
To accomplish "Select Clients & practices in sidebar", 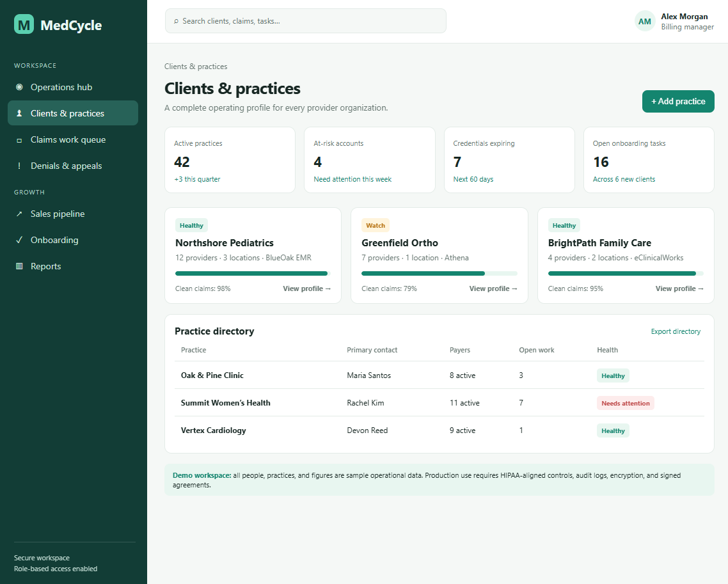I will tap(73, 113).
